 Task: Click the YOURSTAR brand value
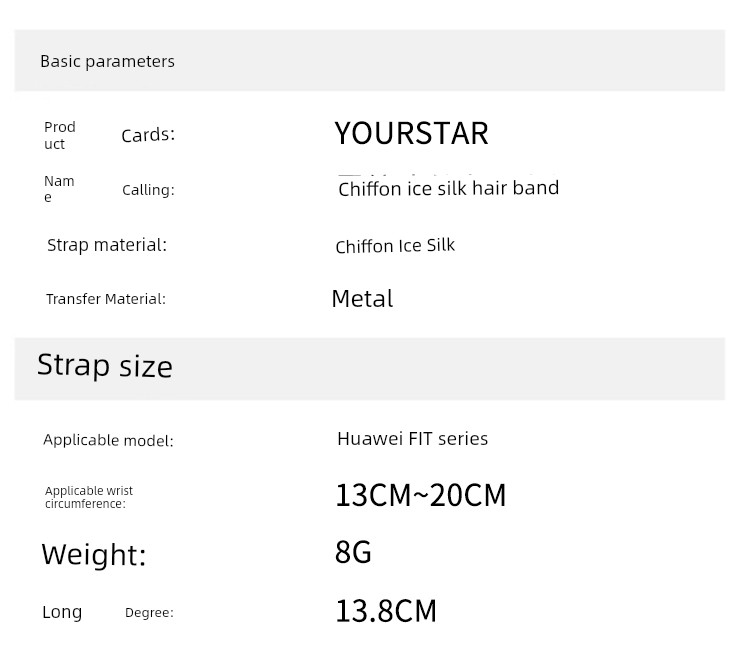pyautogui.click(x=411, y=133)
